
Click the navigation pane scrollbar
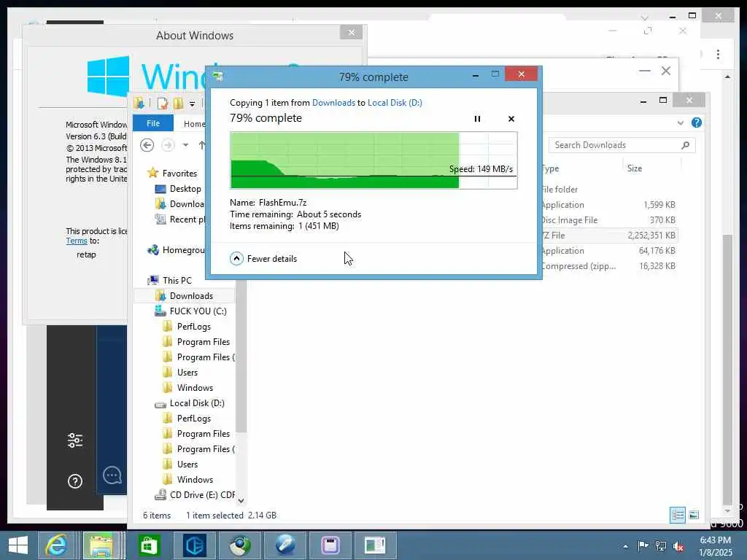[241, 356]
